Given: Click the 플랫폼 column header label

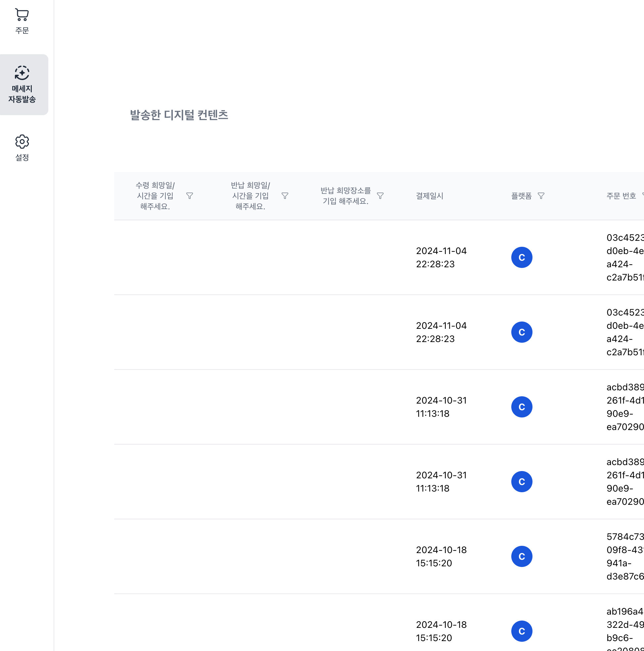Looking at the screenshot, I should tap(521, 196).
